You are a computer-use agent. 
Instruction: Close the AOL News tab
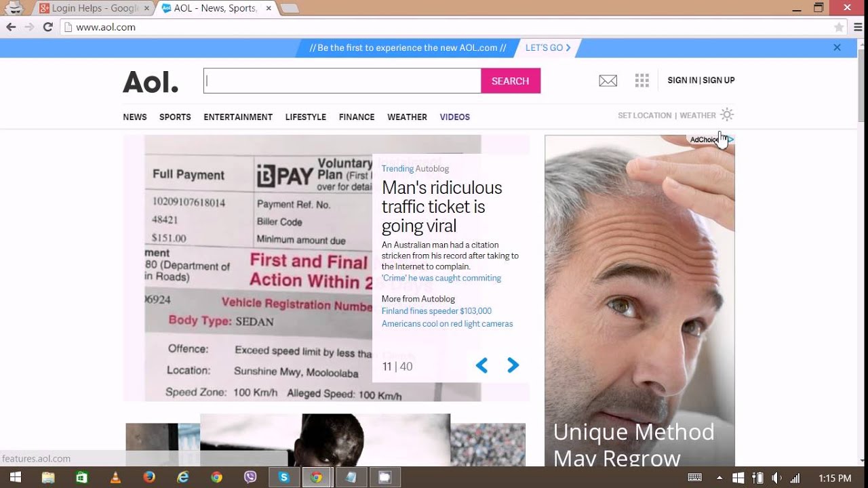pyautogui.click(x=269, y=8)
